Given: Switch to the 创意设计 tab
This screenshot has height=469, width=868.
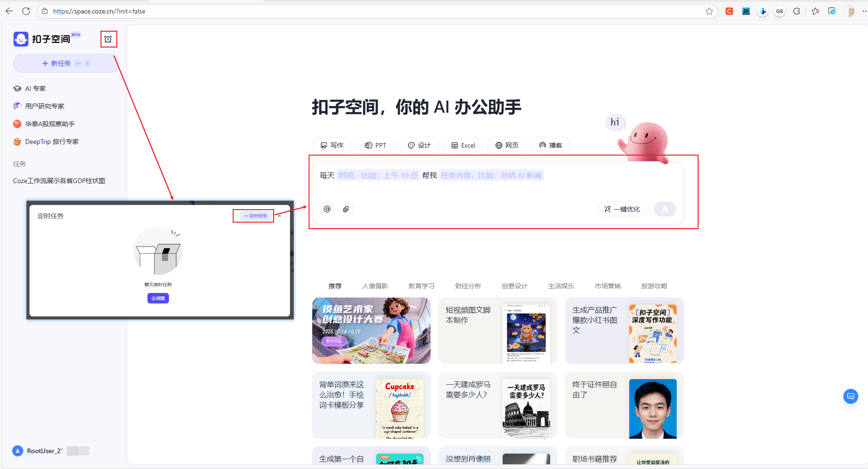Looking at the screenshot, I should pyautogui.click(x=515, y=286).
